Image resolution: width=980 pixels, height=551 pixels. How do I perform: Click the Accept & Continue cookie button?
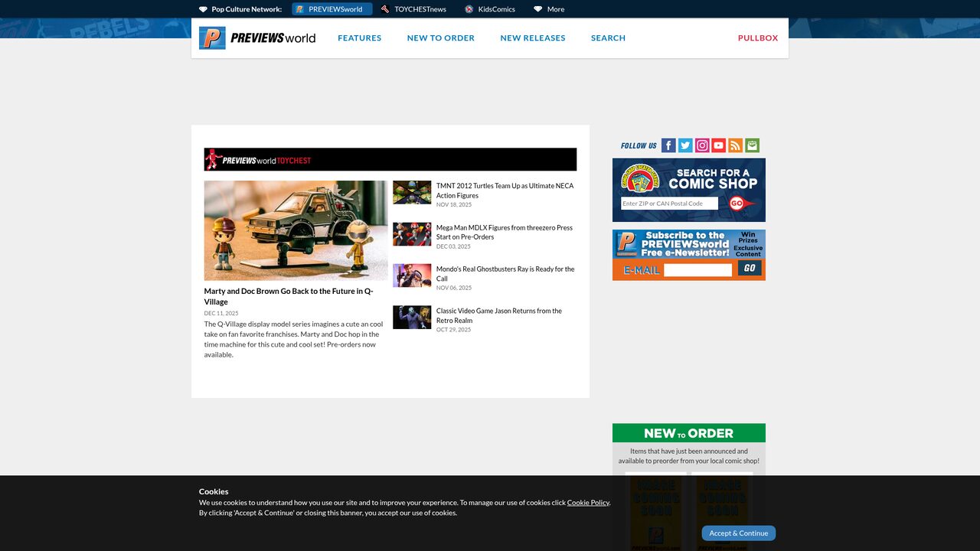[x=739, y=533]
